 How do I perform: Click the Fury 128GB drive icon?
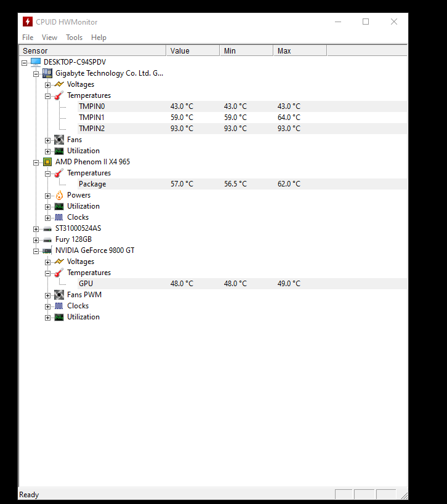[47, 240]
